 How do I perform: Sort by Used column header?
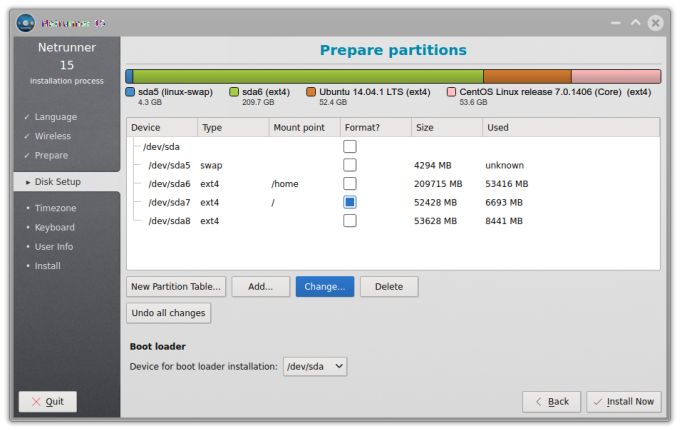tap(571, 127)
